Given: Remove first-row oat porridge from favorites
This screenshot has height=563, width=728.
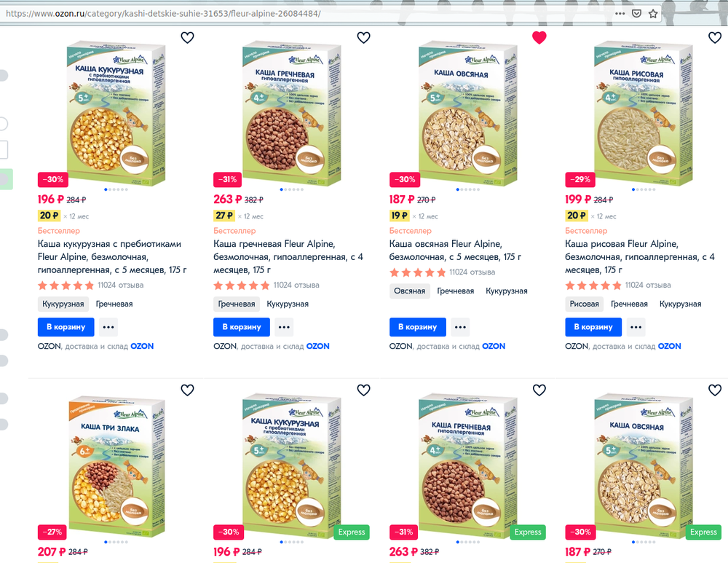Looking at the screenshot, I should click(x=539, y=38).
